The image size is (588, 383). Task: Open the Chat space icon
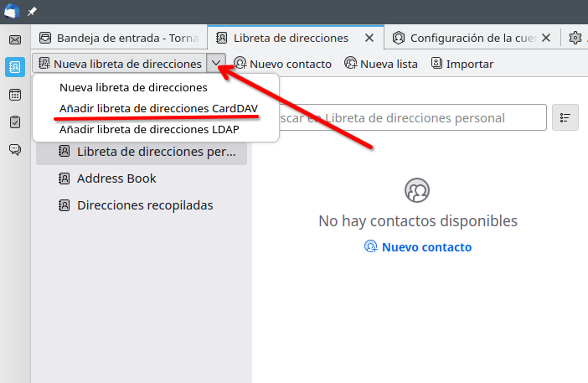tap(14, 150)
